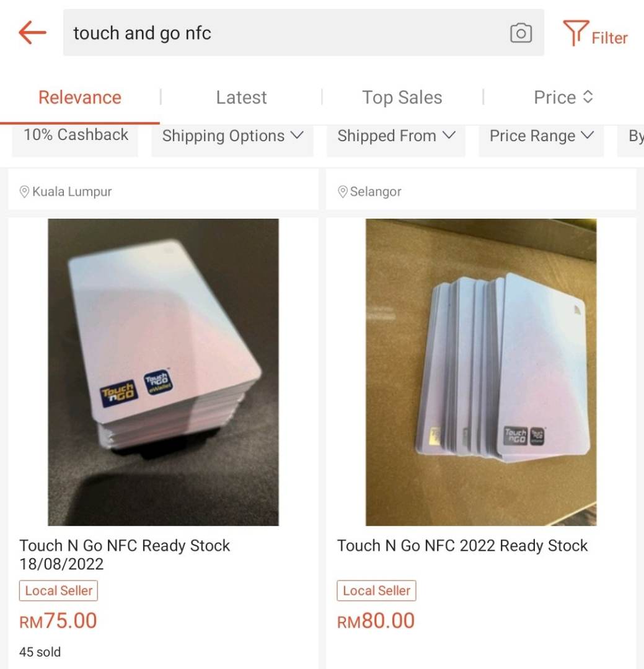Switch to the Relevance tab

click(80, 97)
